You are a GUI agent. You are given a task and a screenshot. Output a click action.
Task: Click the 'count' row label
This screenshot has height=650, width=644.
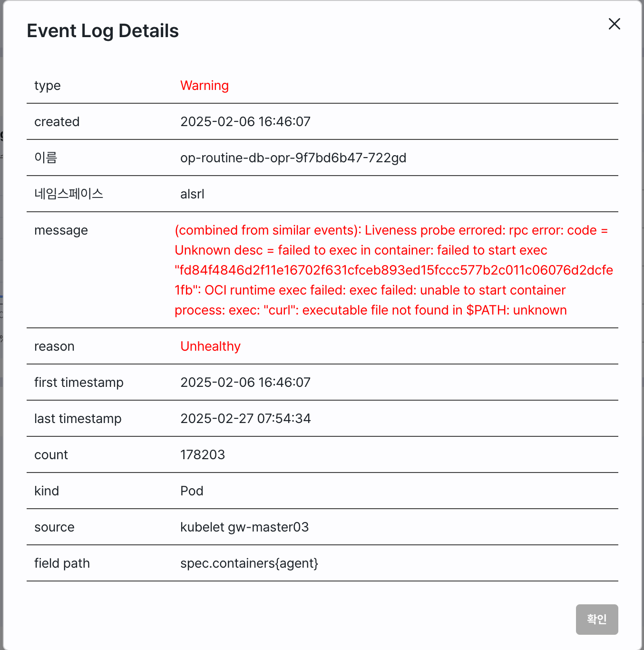[51, 455]
